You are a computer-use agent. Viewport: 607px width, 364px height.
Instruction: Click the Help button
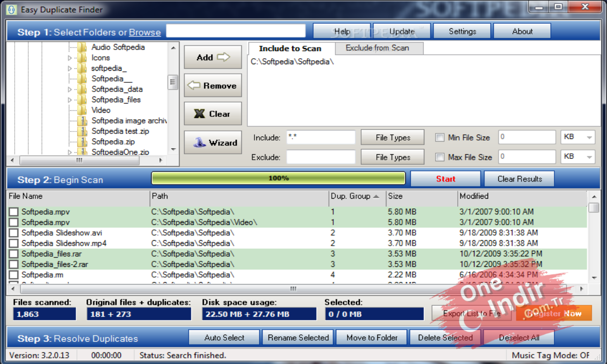pyautogui.click(x=342, y=31)
